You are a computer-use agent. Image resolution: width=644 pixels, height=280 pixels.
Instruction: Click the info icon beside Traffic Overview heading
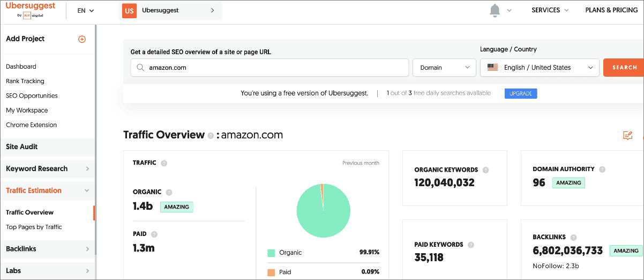[211, 136]
